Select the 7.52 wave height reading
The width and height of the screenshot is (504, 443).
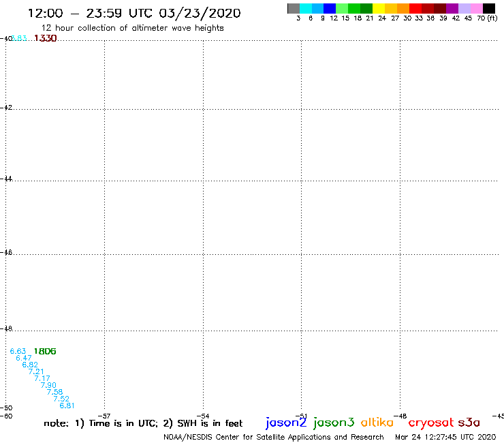click(x=61, y=399)
